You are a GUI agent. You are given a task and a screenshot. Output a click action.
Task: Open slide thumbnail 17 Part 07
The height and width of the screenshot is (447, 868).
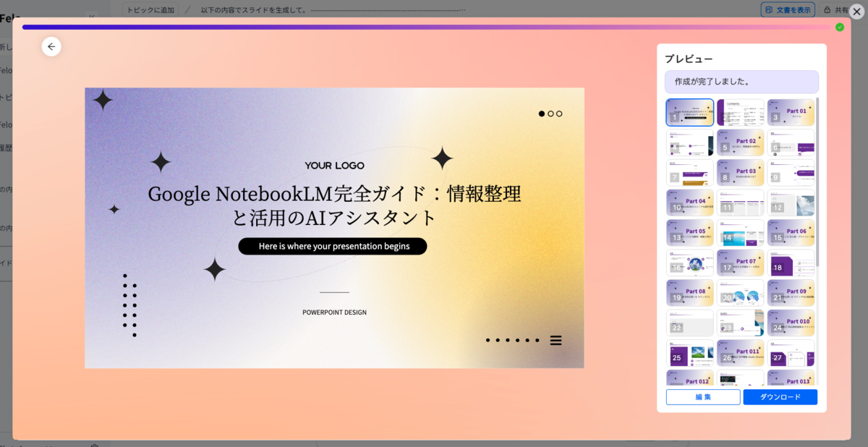[741, 263]
